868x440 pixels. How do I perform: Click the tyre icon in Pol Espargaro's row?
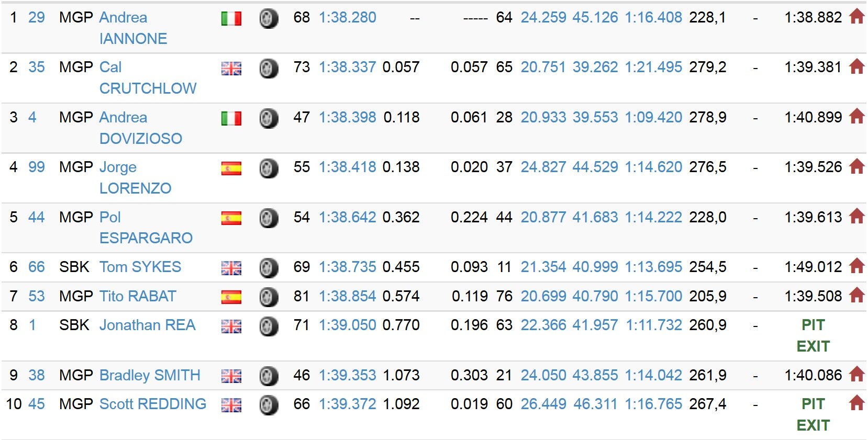point(269,218)
